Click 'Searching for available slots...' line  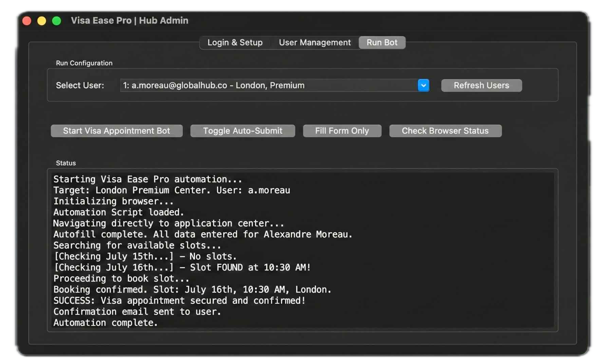pos(137,245)
